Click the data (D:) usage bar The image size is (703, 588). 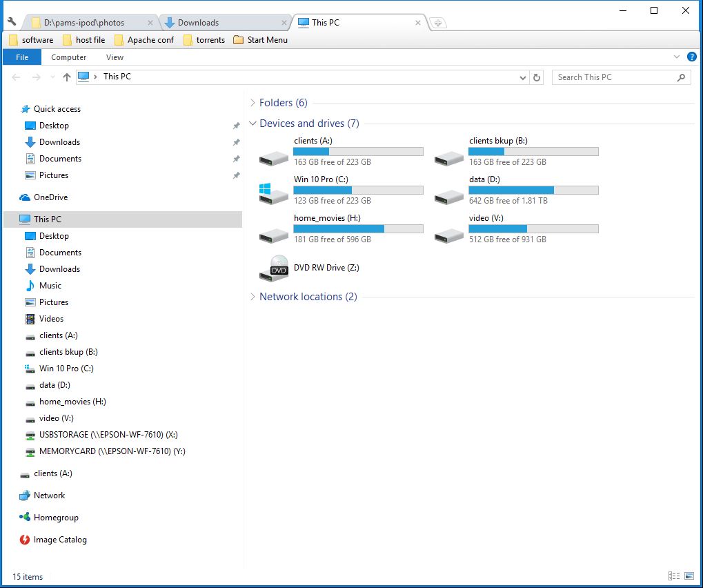(x=533, y=190)
